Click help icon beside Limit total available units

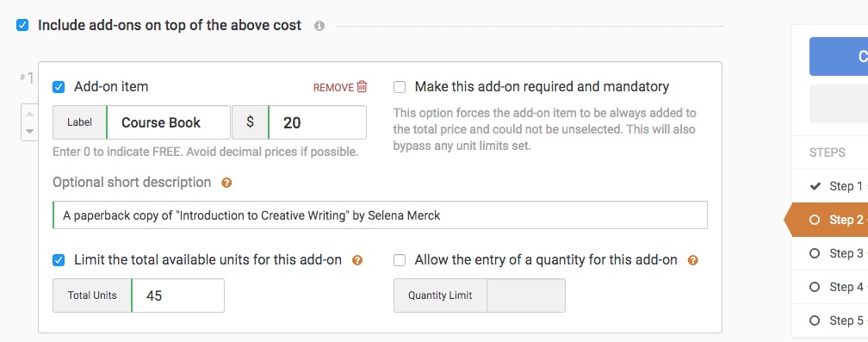[x=357, y=260]
